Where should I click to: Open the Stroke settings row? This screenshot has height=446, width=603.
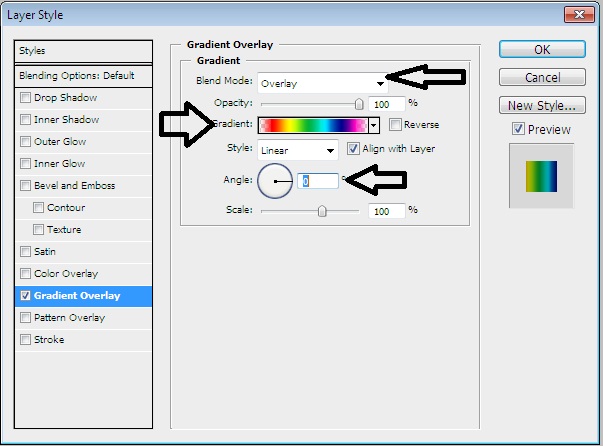click(x=49, y=339)
